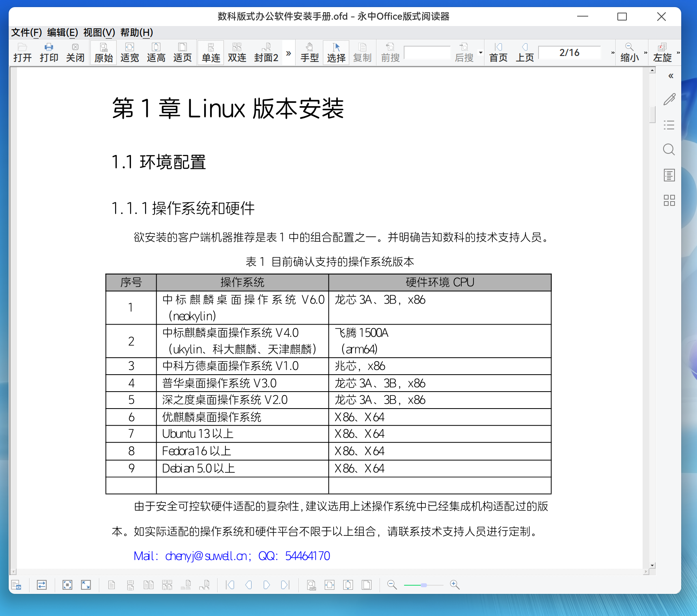Click the fit-to-screen icon in status bar
697x616 pixels.
click(67, 585)
